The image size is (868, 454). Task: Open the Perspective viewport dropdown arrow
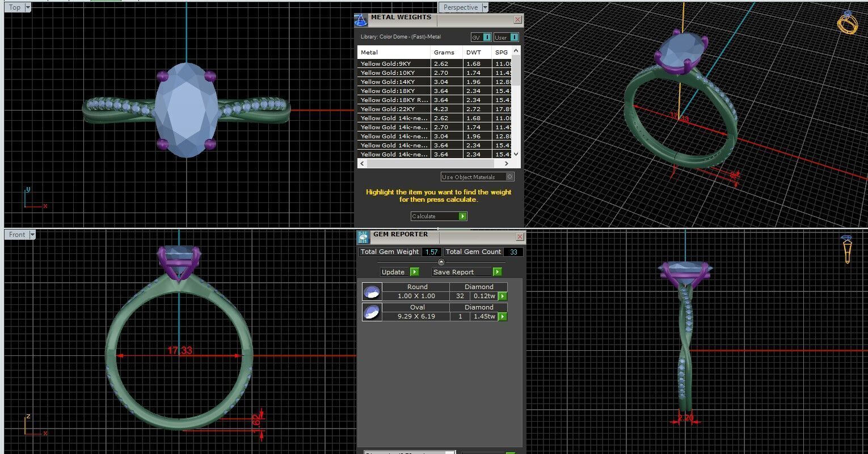[x=484, y=7]
